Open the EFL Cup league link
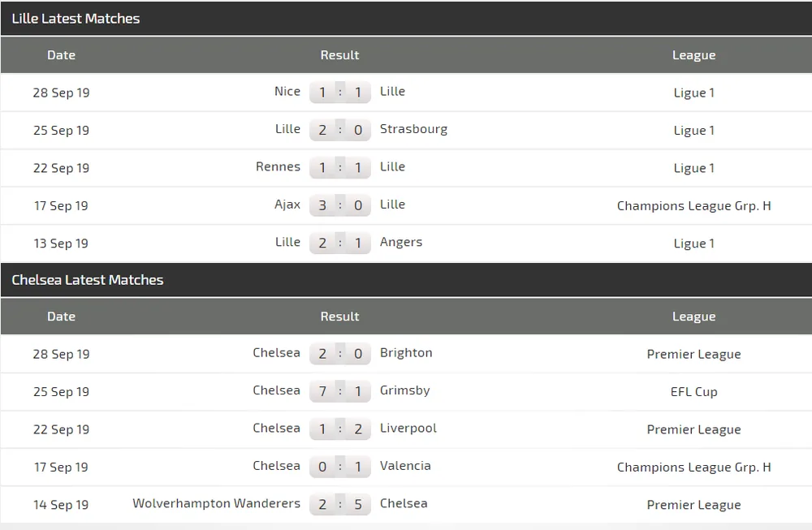 [693, 391]
